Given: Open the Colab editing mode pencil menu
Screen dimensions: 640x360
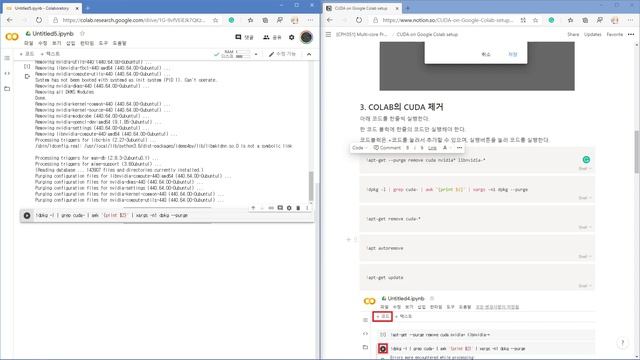Looking at the screenshot, I should click(282, 54).
